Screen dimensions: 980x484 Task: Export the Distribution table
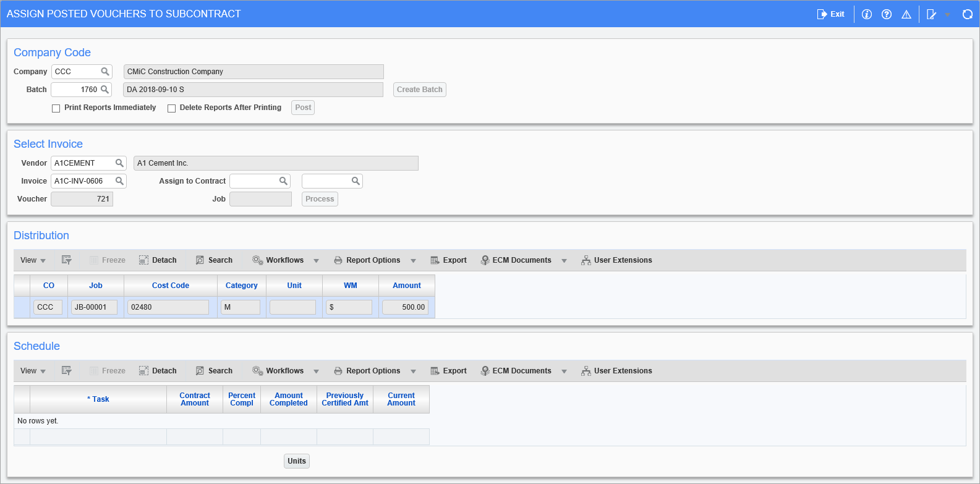click(449, 260)
